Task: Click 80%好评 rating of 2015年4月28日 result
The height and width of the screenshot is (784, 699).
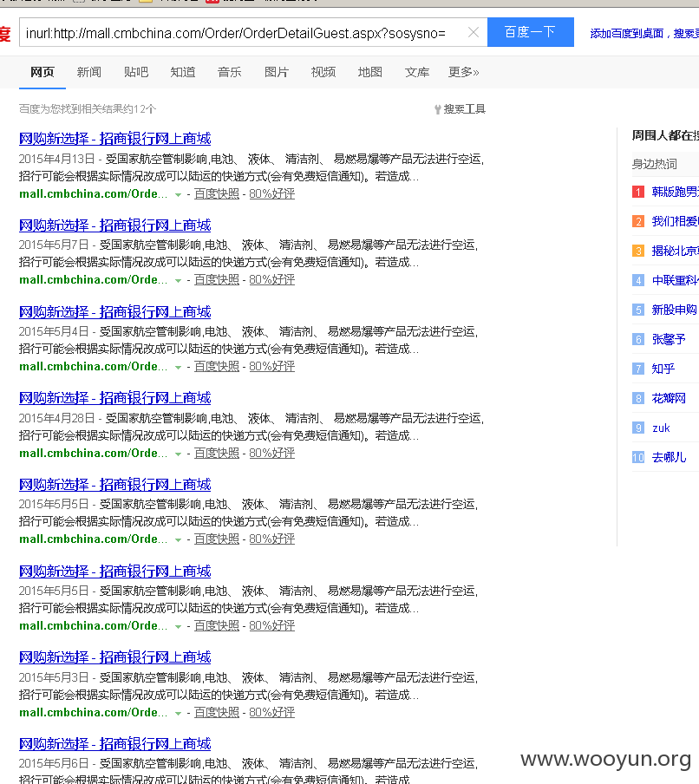Action: (x=272, y=453)
